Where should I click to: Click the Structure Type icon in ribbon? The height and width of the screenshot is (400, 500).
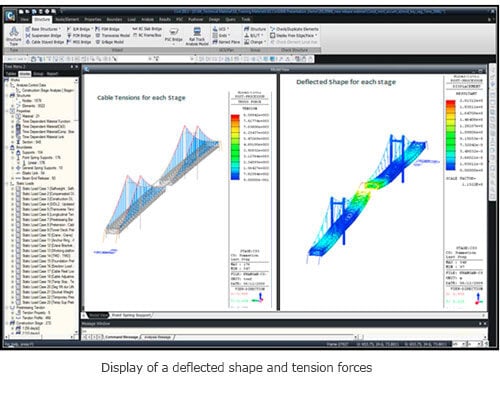[14, 36]
